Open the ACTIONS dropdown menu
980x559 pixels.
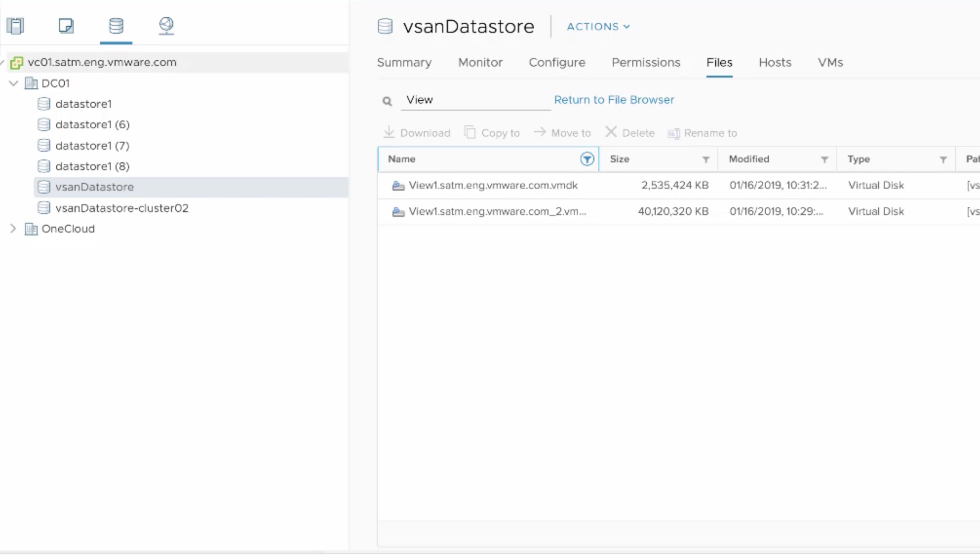[x=598, y=27]
